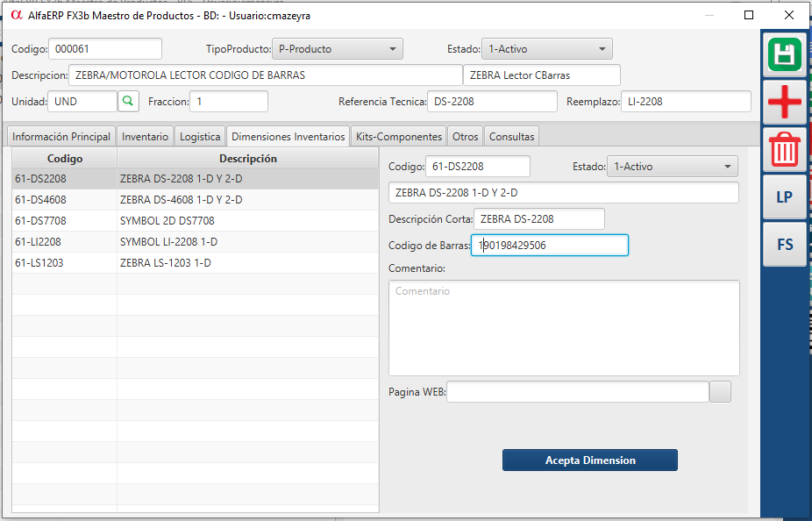Click the LP sidebar button
The height and width of the screenshot is (521, 812).
coord(785,197)
